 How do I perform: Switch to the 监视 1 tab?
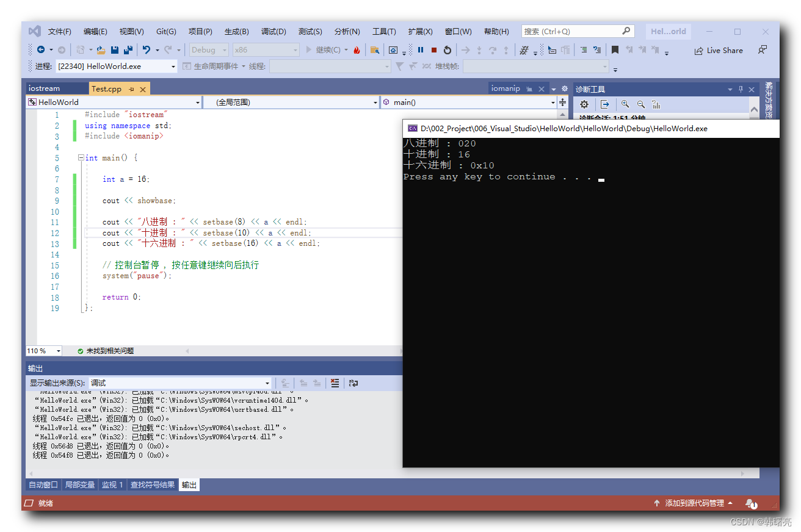tap(112, 484)
